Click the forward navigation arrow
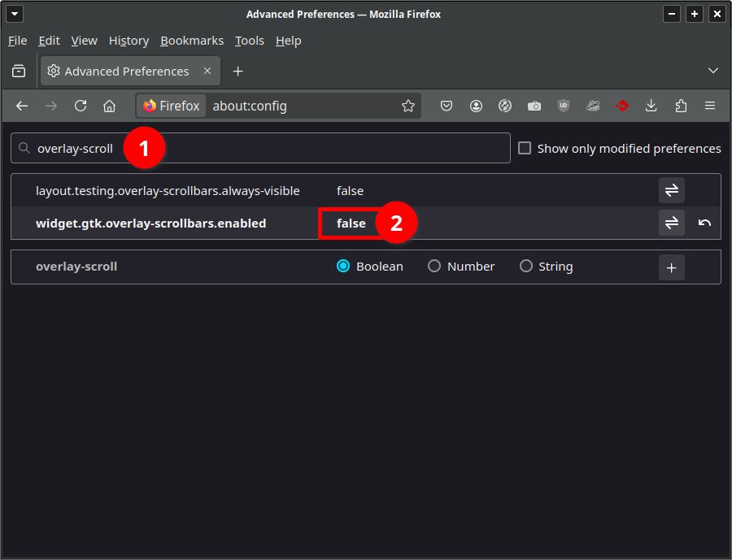 (x=51, y=106)
